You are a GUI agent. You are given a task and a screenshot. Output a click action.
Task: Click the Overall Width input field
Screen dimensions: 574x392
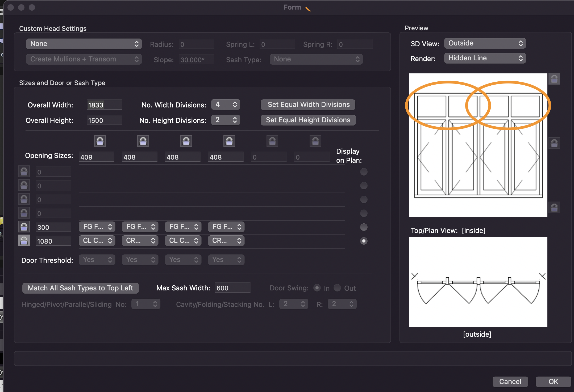[104, 105]
